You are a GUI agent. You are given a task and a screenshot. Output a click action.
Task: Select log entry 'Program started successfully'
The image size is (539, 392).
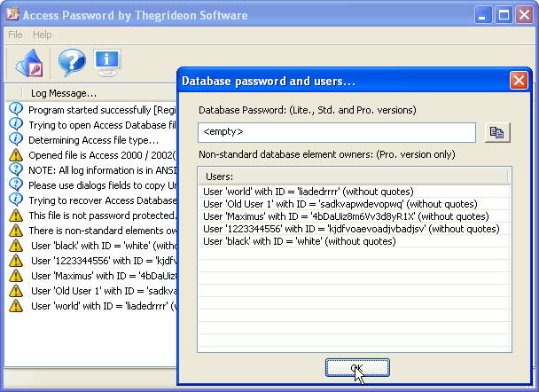tap(91, 110)
